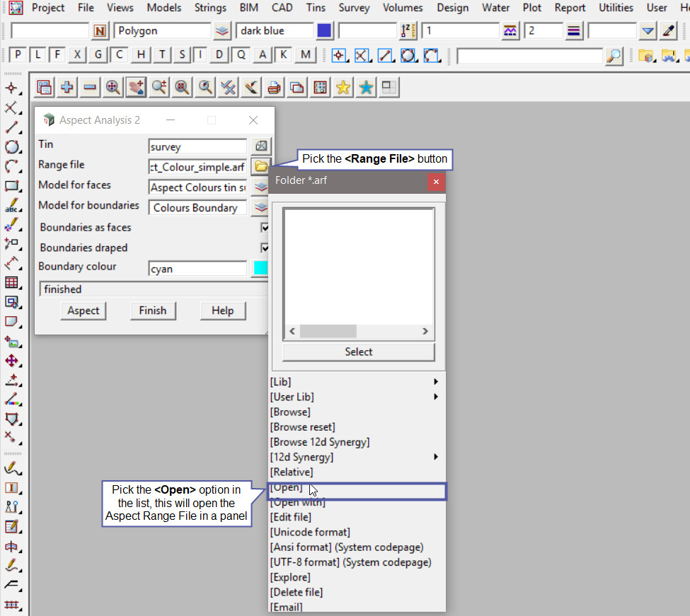The image size is (690, 616).
Task: Click the Model for faces layers icon
Action: [261, 187]
